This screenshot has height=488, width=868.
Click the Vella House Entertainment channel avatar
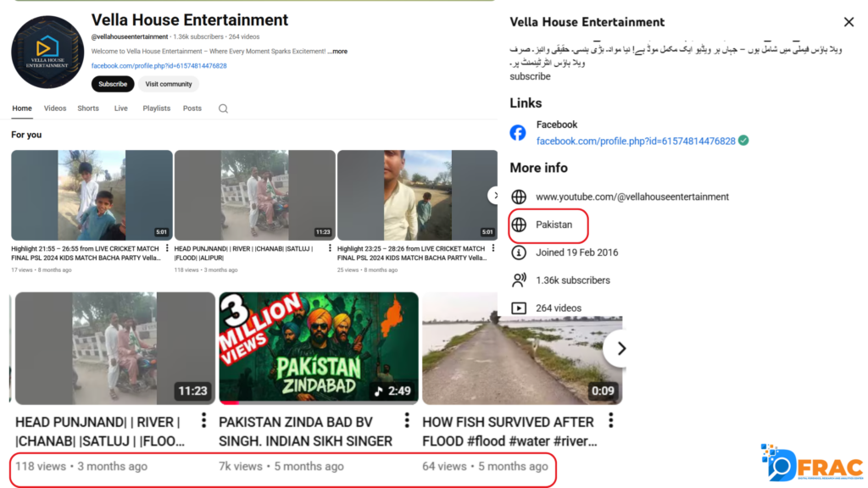47,52
